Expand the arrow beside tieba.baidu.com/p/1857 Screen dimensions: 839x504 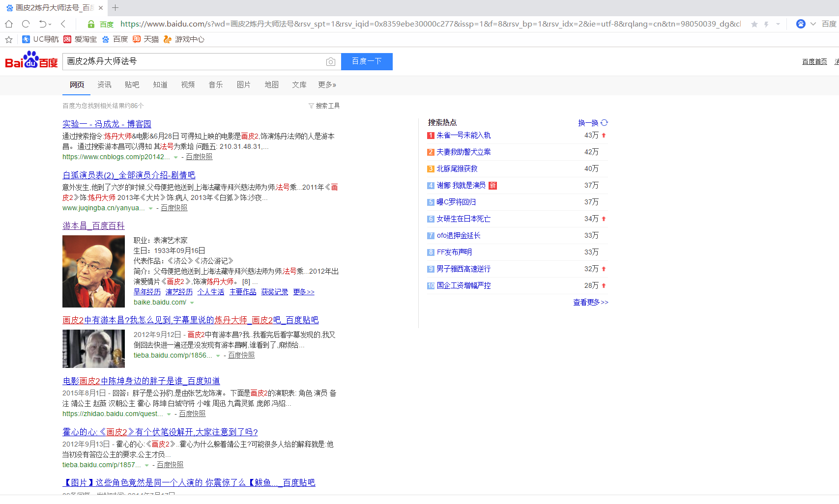point(147,466)
